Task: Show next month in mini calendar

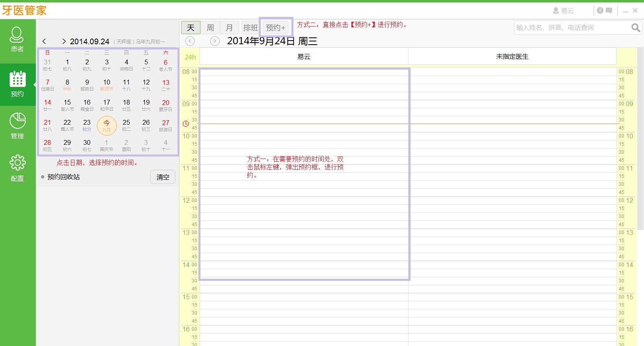Action: point(64,41)
